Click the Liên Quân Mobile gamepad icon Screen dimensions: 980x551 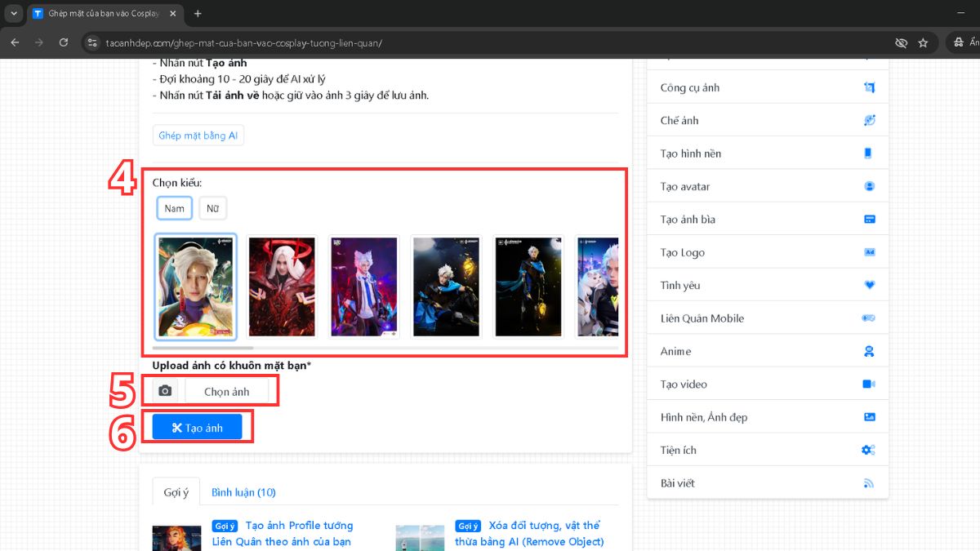click(869, 318)
